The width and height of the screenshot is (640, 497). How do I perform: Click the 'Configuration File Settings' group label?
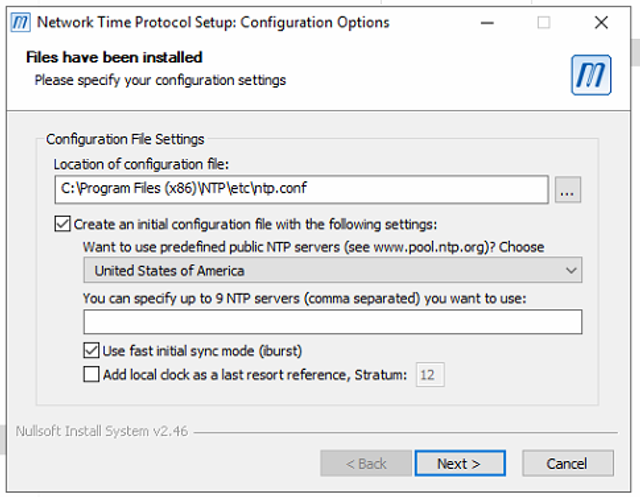125,139
